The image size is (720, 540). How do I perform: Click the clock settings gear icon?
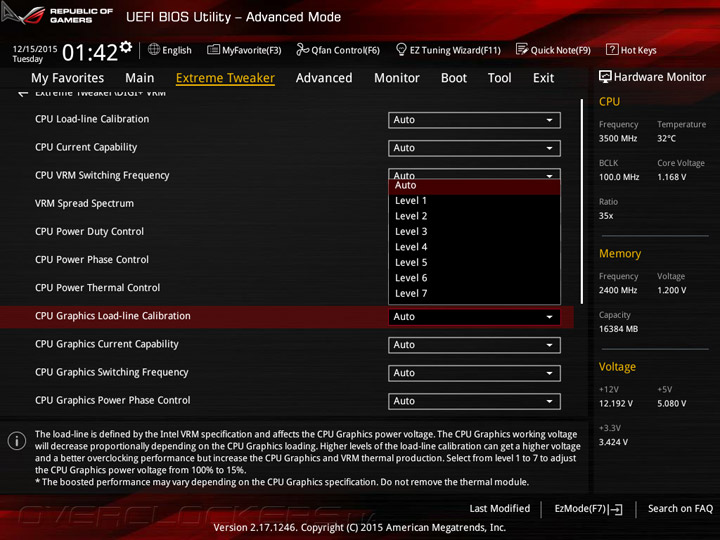click(126, 47)
